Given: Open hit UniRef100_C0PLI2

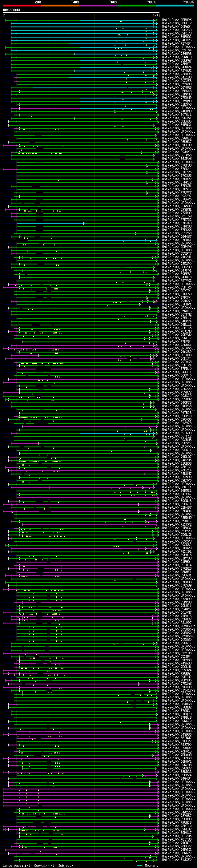Looking at the screenshot, I should coord(176,23).
